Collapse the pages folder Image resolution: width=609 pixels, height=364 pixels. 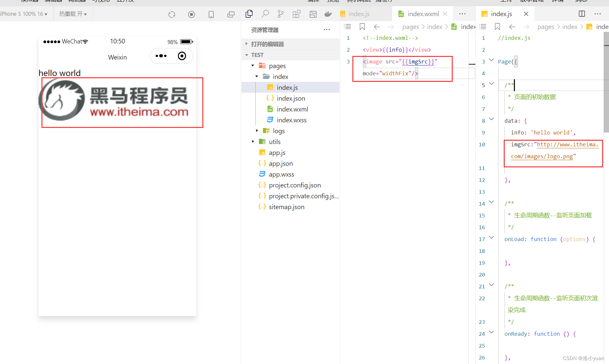coord(253,66)
